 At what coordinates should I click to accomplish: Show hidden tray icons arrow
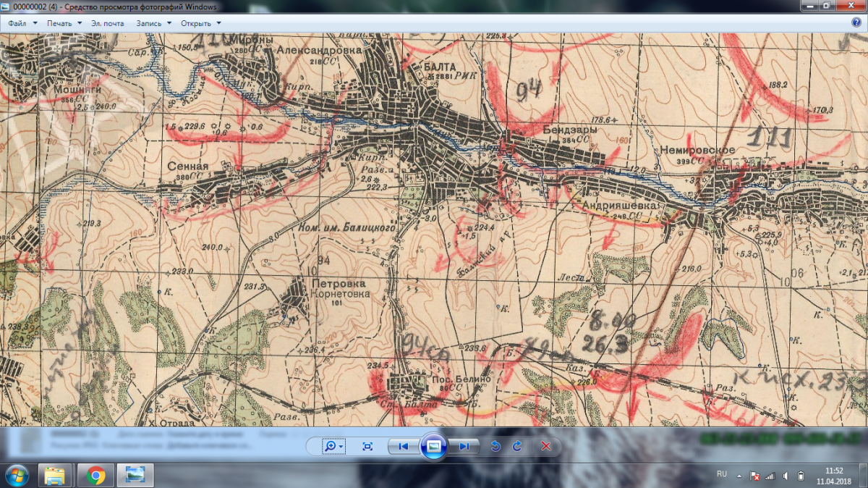[x=739, y=476]
